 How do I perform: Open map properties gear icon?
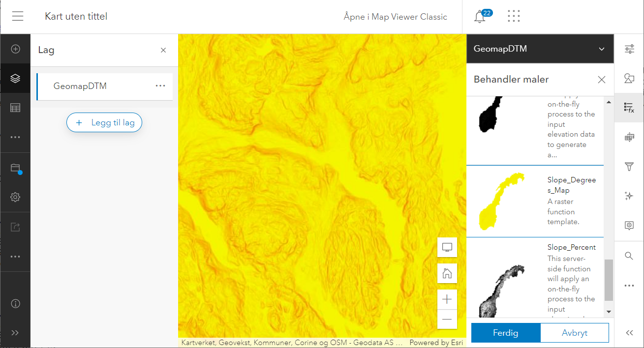(x=15, y=197)
